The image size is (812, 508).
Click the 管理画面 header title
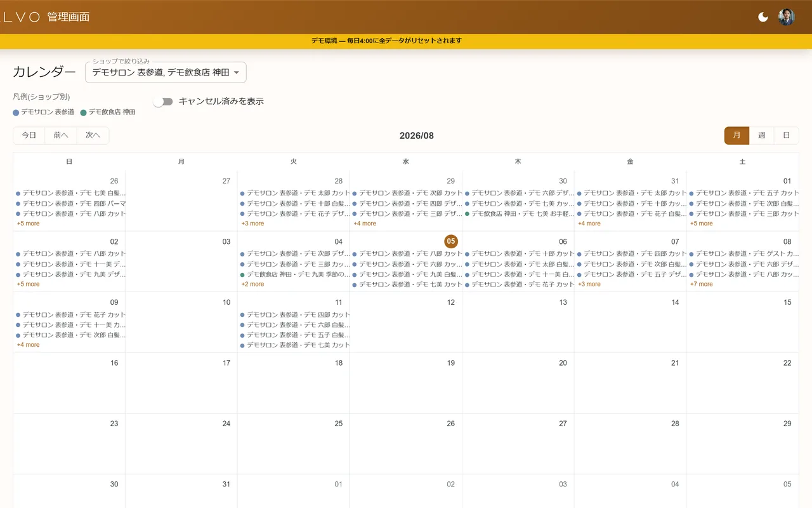pos(69,17)
